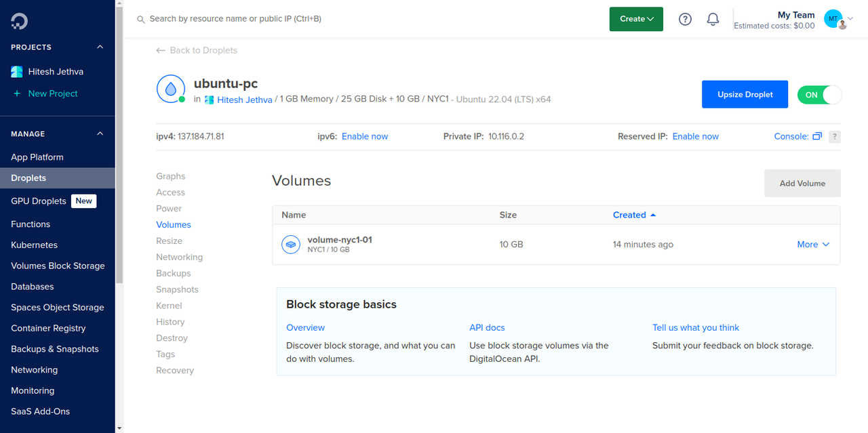Select Destroy in droplet side menu

172,338
